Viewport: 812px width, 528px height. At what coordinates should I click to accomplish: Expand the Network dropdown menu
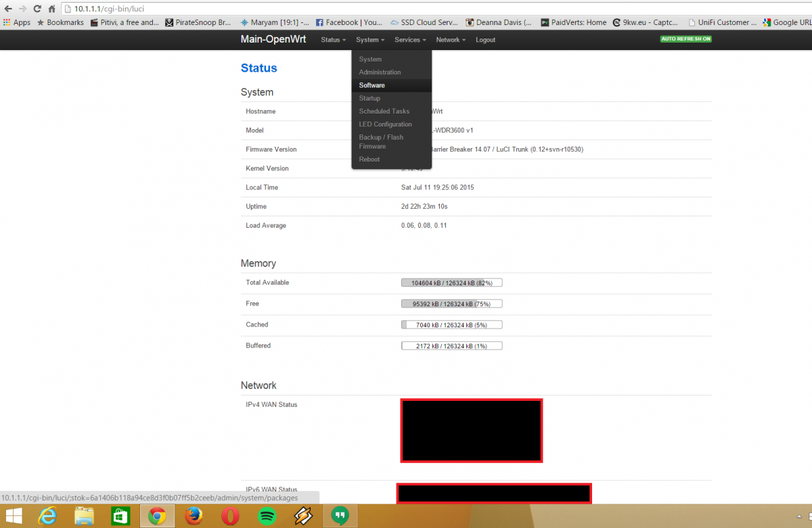coord(450,40)
